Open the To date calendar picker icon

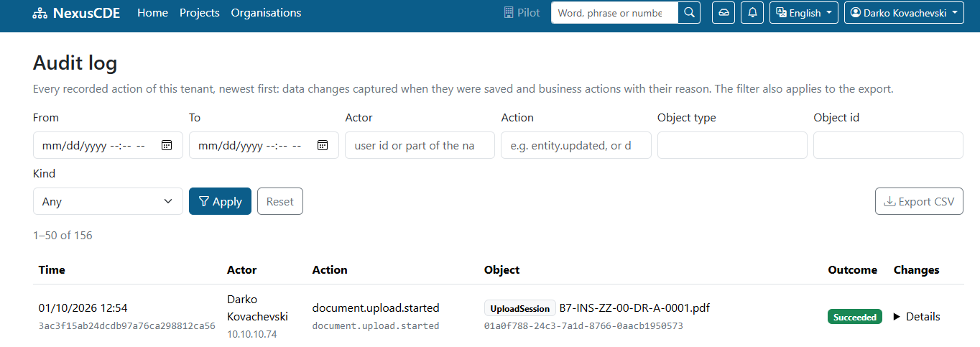click(323, 145)
